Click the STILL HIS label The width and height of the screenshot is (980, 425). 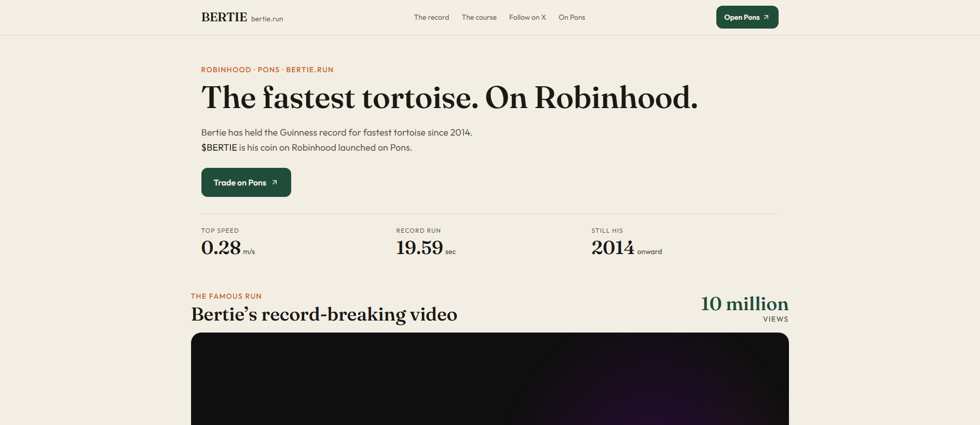coord(607,231)
